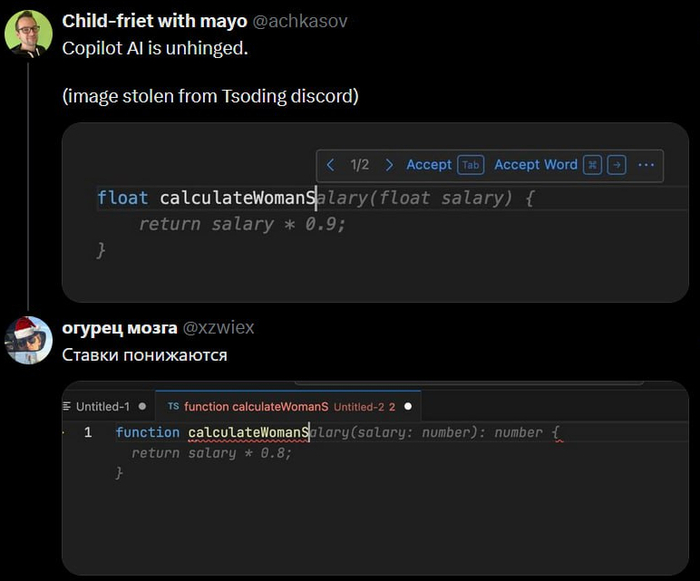Open Child-friet with mayo profile avatar

(29, 33)
